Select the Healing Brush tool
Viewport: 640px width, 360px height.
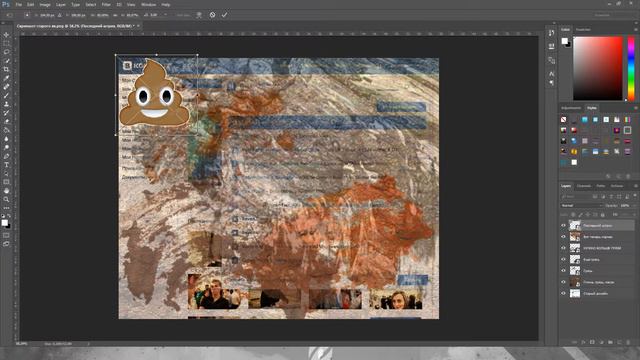(6, 87)
